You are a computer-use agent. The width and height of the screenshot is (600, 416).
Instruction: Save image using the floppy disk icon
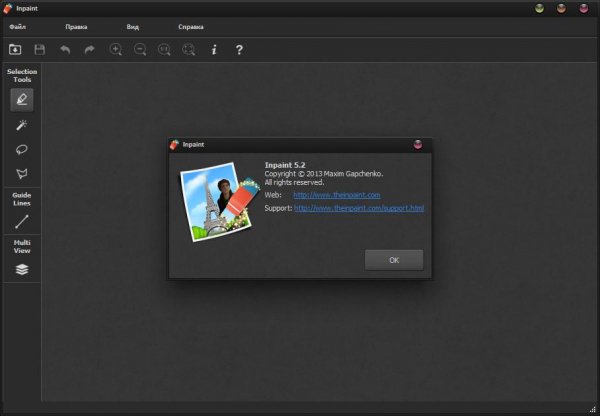39,49
